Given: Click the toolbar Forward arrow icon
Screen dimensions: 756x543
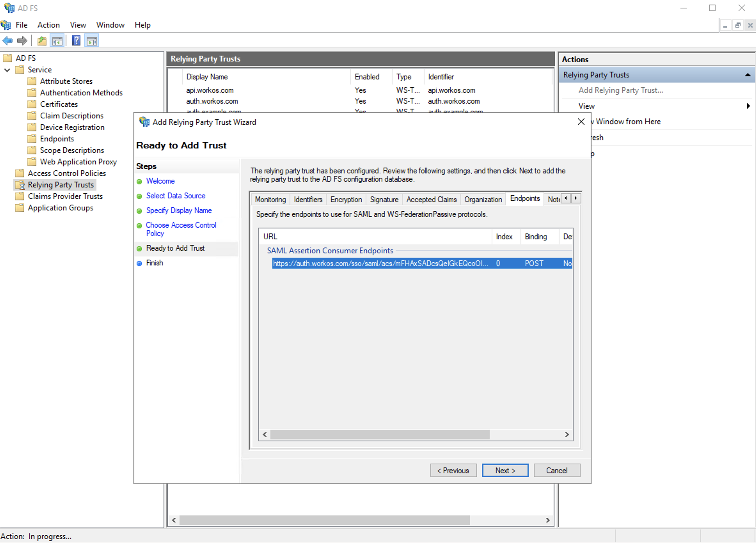Looking at the screenshot, I should point(22,41).
